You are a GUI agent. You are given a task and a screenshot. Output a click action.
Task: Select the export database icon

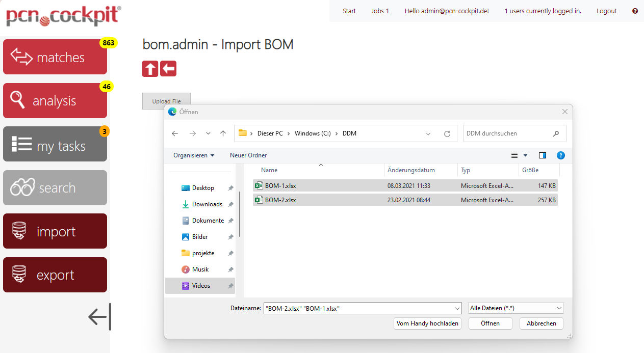(19, 275)
